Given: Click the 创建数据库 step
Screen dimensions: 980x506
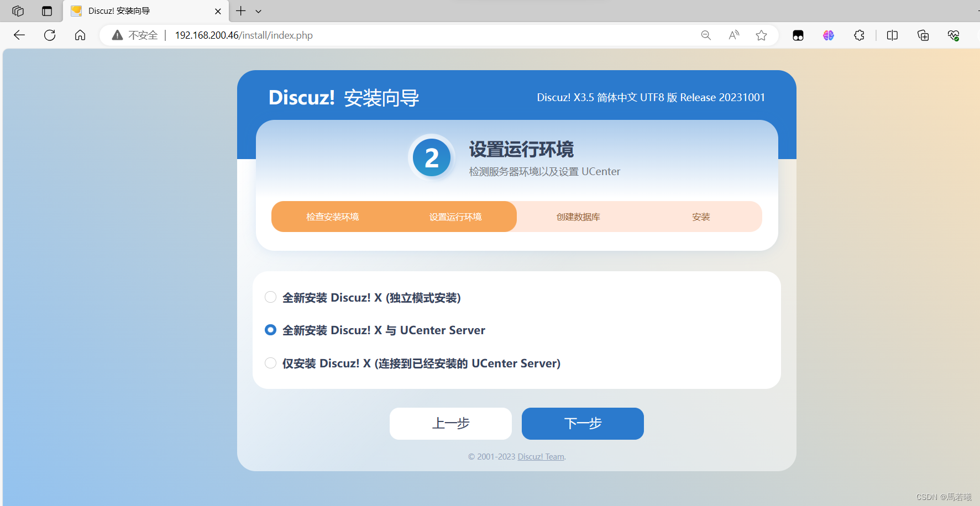Looking at the screenshot, I should [x=578, y=217].
